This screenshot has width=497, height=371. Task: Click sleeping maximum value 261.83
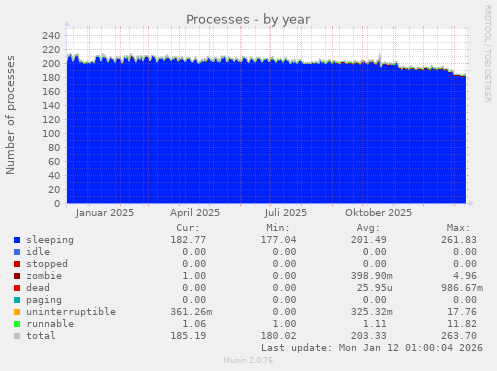coord(459,240)
